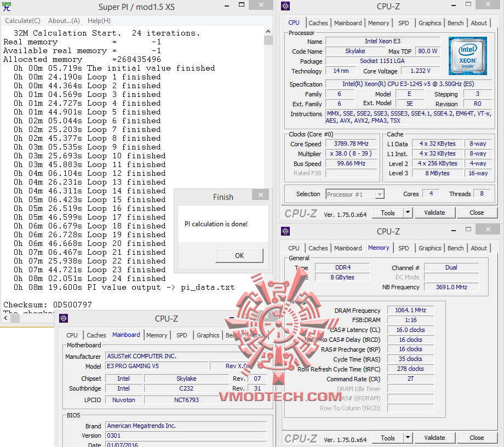Click Super PI horizontal scrollbar left arrow
The height and width of the screenshot is (447, 504).
coord(5,318)
